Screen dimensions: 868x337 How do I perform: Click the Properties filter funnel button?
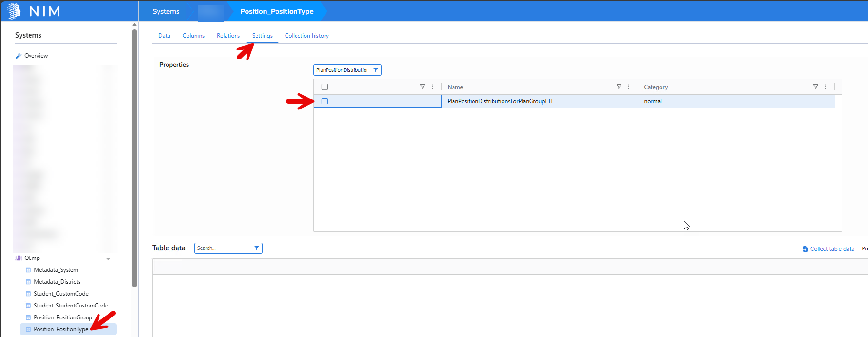375,70
